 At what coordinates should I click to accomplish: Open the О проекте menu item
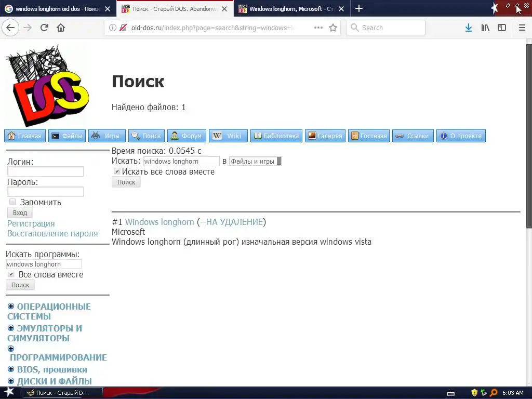pos(461,136)
